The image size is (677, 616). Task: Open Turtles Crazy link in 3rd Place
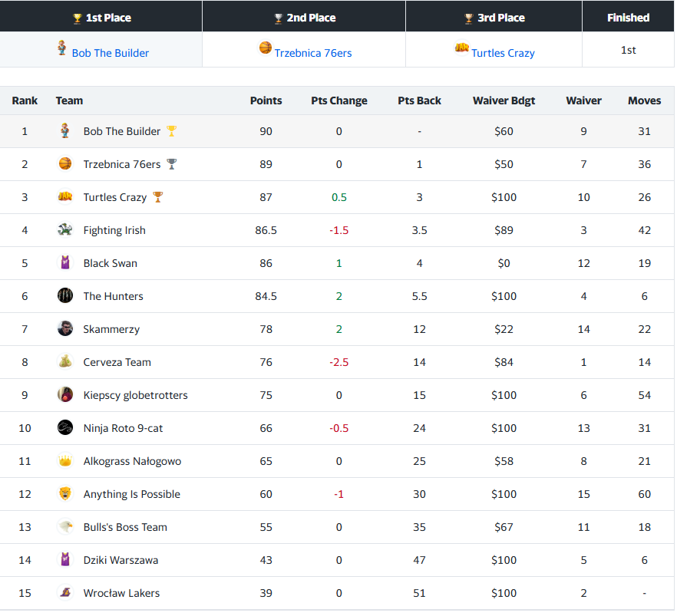click(x=503, y=53)
